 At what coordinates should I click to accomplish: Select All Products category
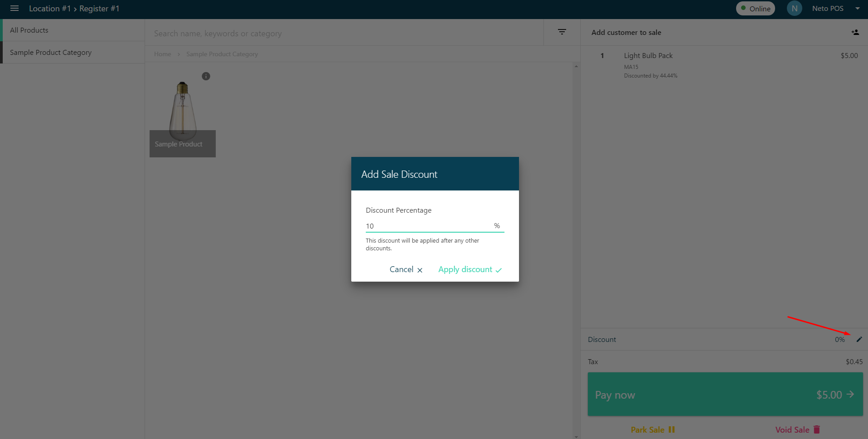(x=73, y=30)
